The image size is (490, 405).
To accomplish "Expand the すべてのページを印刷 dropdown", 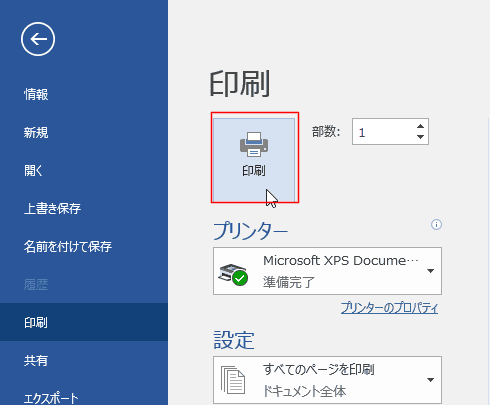I will coord(327,380).
